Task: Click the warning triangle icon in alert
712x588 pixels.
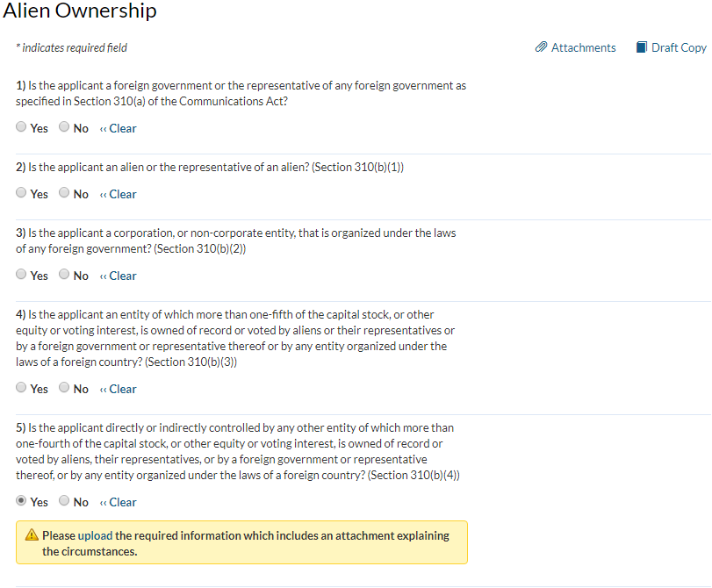Action: (32, 535)
